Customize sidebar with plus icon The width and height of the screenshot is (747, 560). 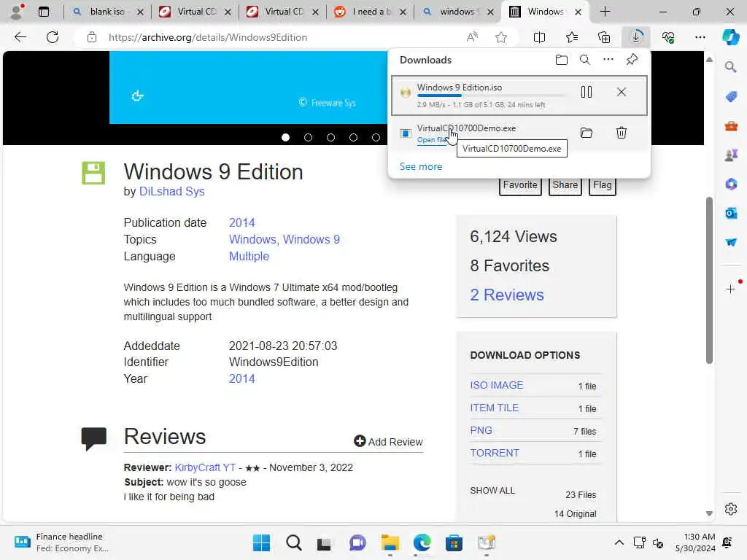click(731, 289)
